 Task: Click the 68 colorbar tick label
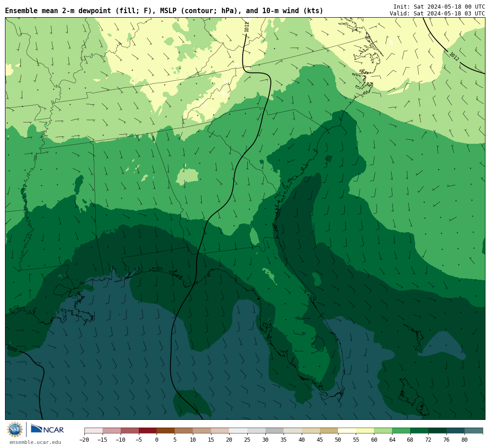pyautogui.click(x=411, y=440)
